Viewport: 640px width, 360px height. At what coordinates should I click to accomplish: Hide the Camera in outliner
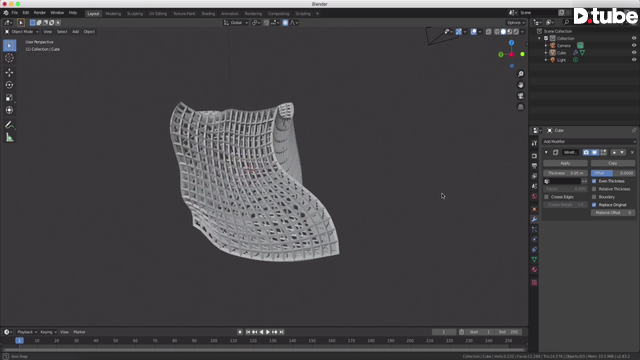coord(634,45)
